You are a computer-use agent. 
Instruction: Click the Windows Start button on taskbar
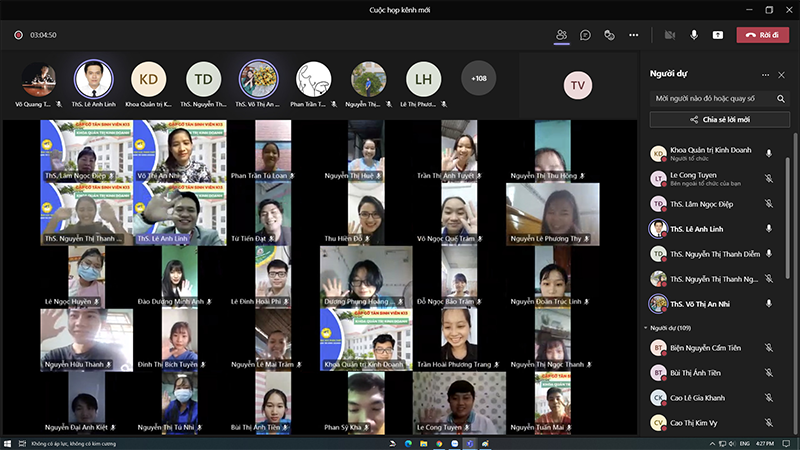click(8, 443)
